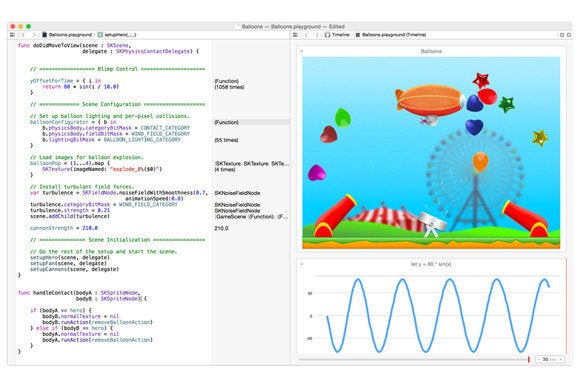The image size is (580, 388).
Task: Click the Balloons.playground file icon in the left jump bar
Action: (44, 35)
